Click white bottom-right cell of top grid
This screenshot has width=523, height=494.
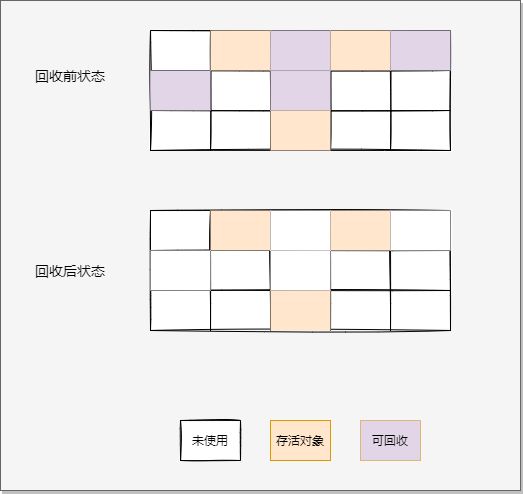(x=420, y=130)
